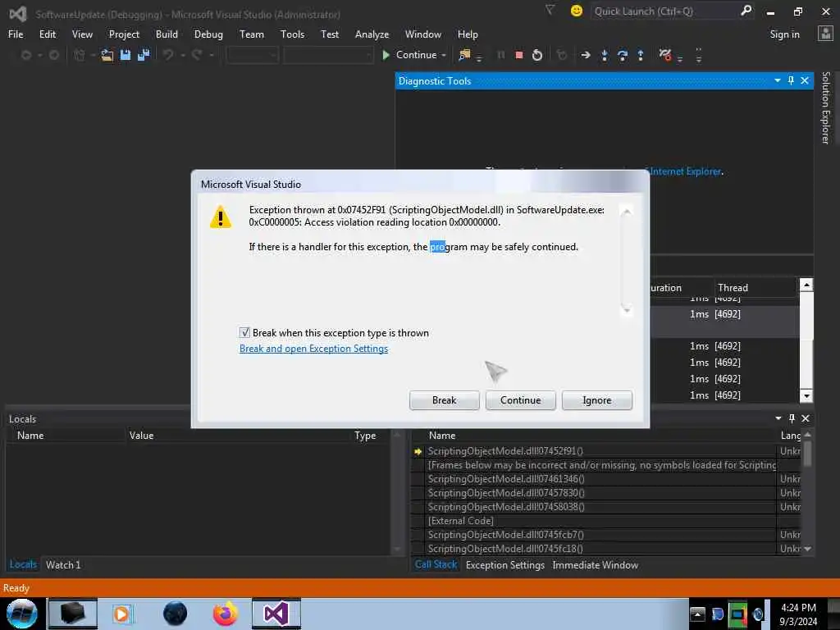Switch to the Watch 1 tab
Screen dimensions: 840x630
coord(63,564)
